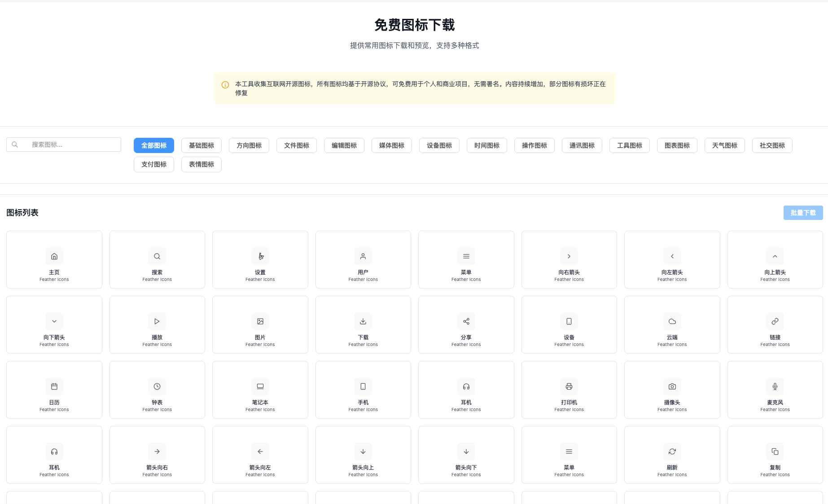Choose the 设备 tablet icon
Image resolution: width=828 pixels, height=504 pixels.
pyautogui.click(x=569, y=321)
